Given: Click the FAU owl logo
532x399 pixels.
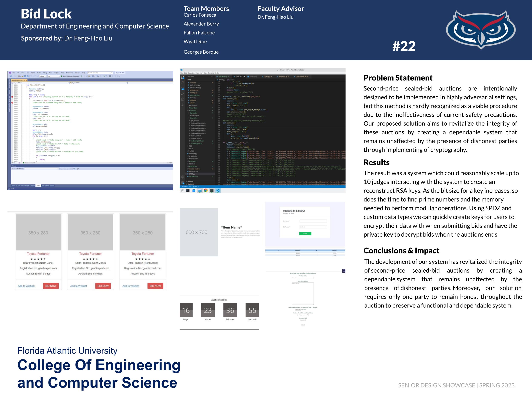Looking at the screenshot, I should coord(481,29).
